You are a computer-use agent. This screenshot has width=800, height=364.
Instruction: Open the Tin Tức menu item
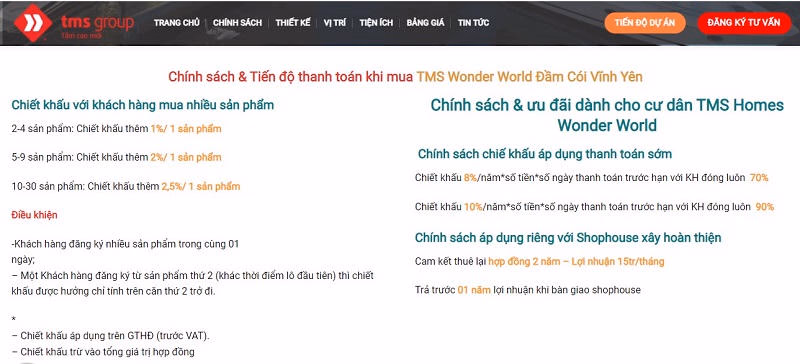[473, 22]
